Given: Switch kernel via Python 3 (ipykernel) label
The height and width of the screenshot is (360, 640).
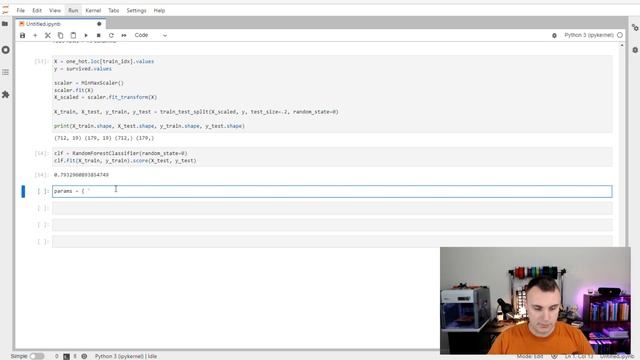Looking at the screenshot, I should (589, 36).
